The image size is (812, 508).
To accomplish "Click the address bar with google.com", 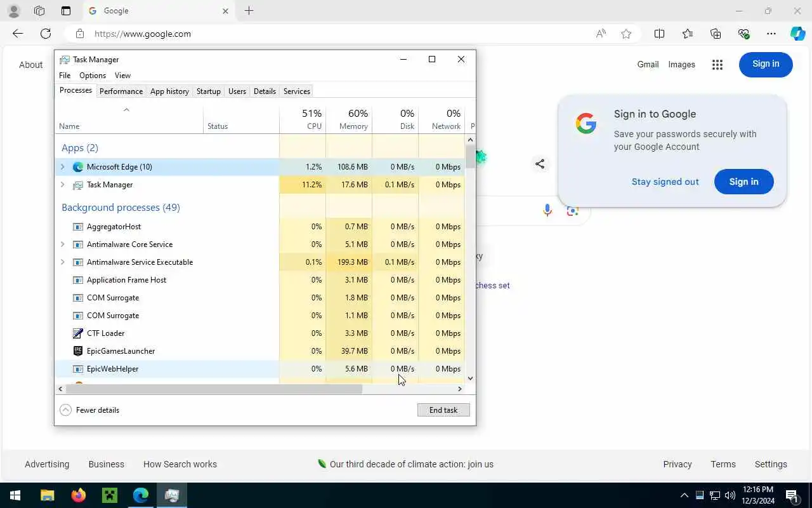I will click(336, 34).
